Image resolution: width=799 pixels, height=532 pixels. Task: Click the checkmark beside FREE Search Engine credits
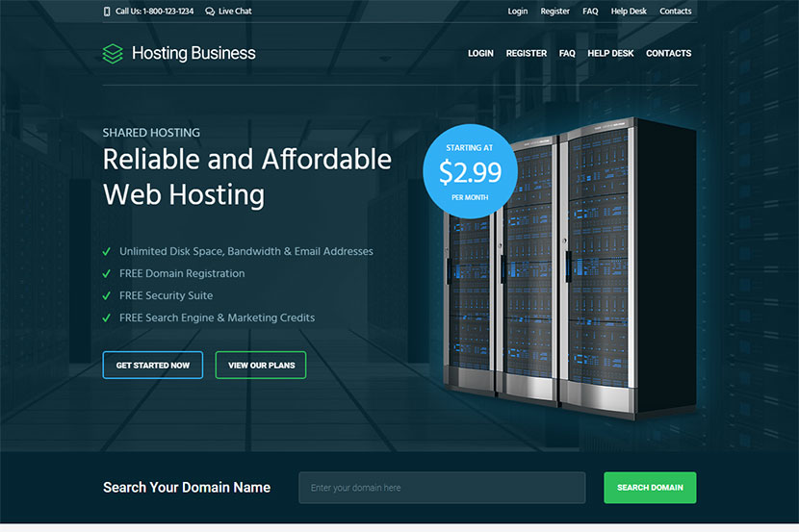[107, 318]
